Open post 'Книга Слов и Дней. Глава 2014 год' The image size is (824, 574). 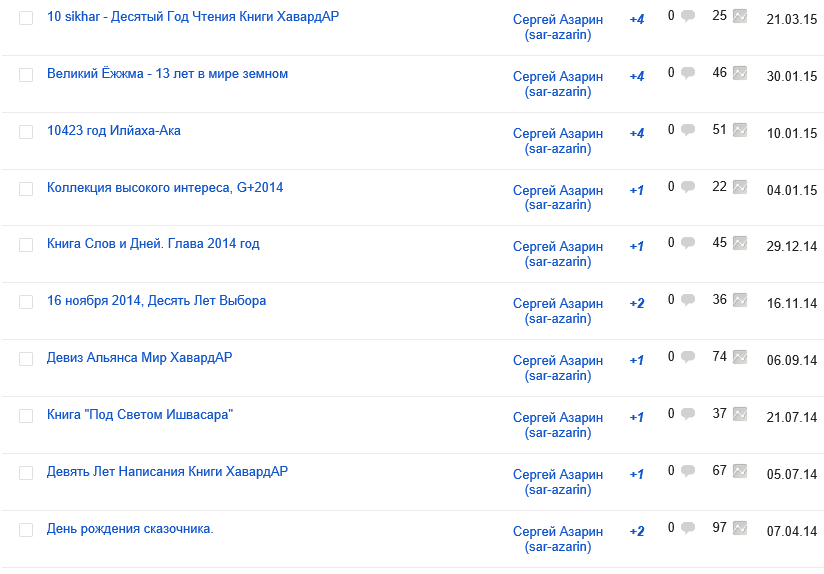pyautogui.click(x=153, y=244)
